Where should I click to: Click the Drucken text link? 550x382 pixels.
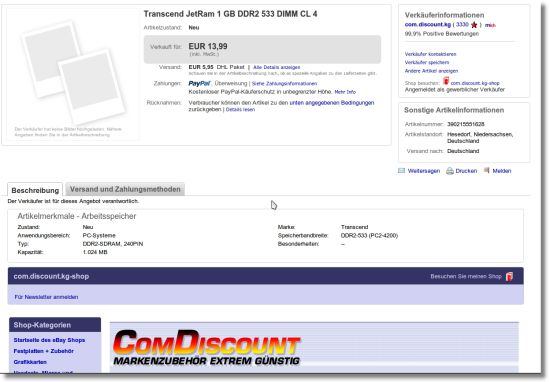click(x=466, y=171)
